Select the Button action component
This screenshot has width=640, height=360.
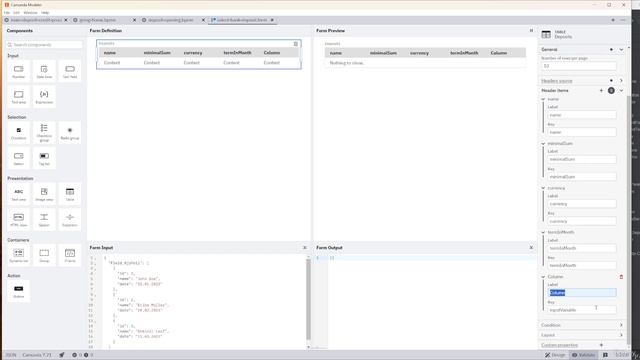tap(18, 291)
